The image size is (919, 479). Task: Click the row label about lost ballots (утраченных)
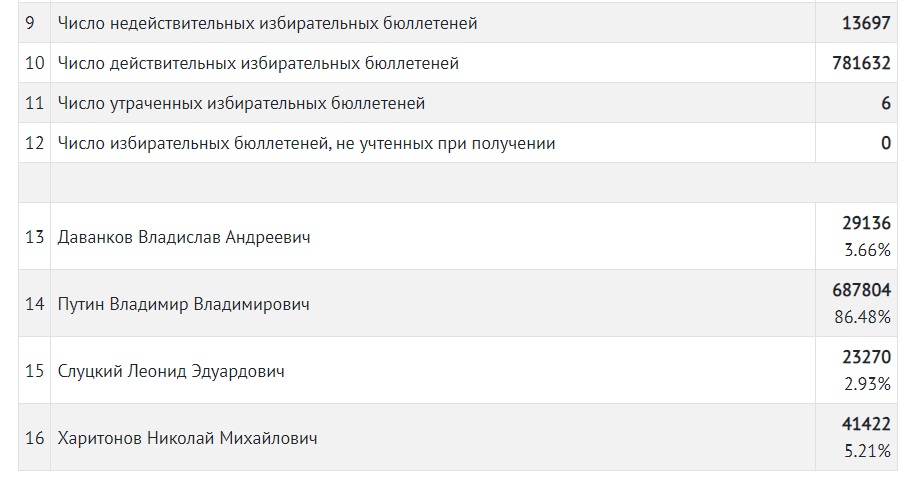[x=241, y=103]
